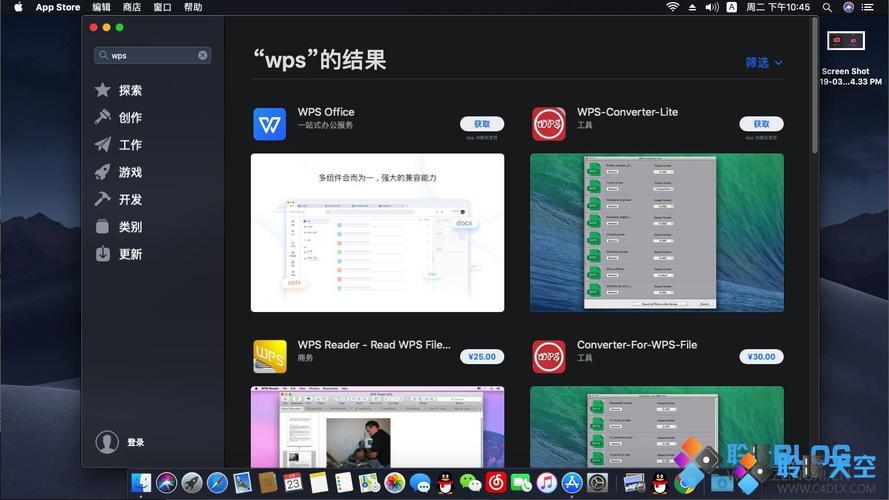889x500 pixels.
Task: Open the 窗口 menu
Action: [x=162, y=7]
